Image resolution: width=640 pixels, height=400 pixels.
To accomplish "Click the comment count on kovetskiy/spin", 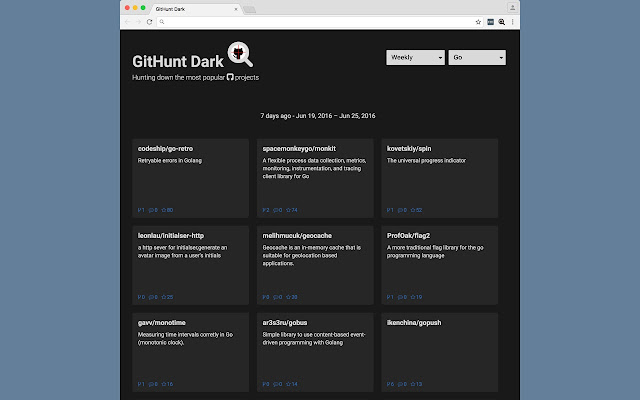I will 402,210.
